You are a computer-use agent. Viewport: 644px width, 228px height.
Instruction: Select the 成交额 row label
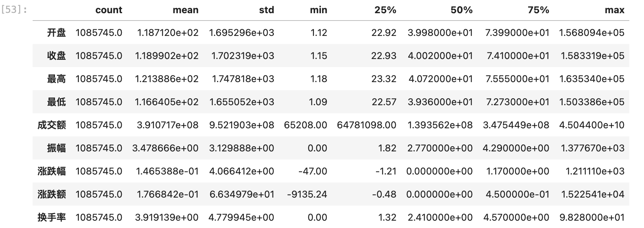pos(52,125)
